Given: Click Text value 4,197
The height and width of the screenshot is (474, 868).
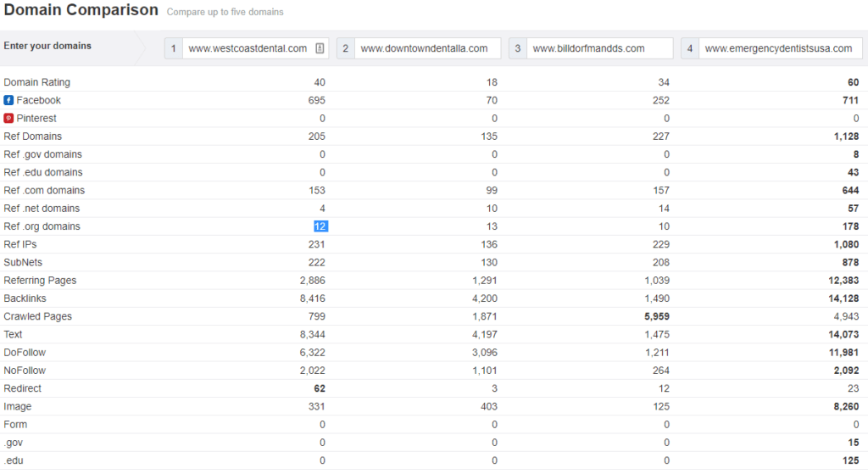Looking at the screenshot, I should 485,334.
